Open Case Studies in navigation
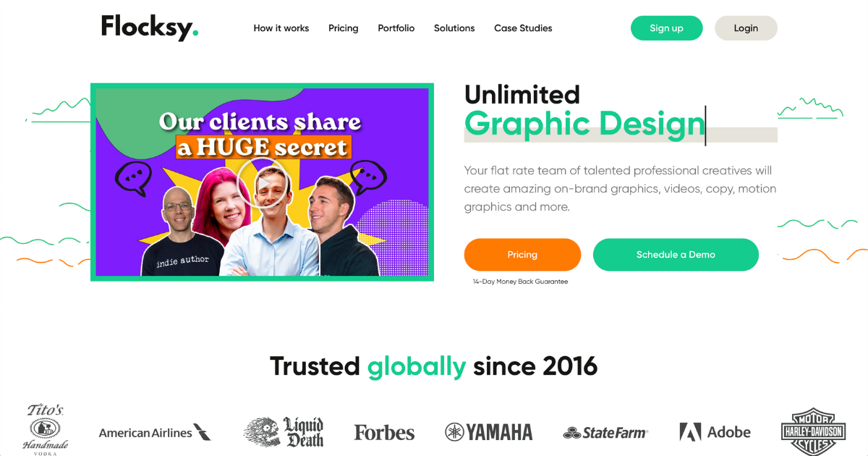Screen dimensions: 868x456 point(523,28)
